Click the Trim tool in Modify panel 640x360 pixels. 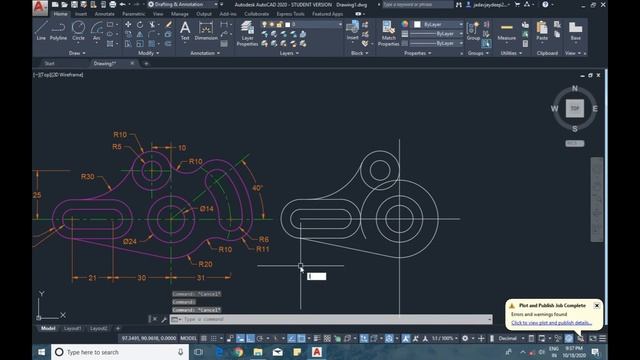152,25
